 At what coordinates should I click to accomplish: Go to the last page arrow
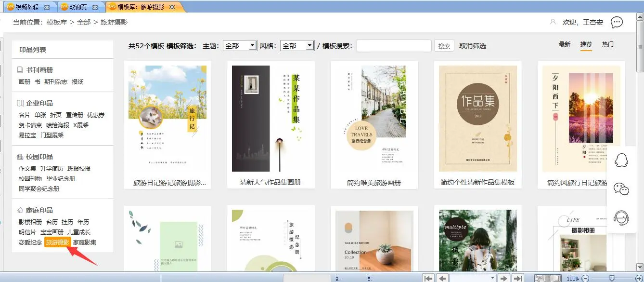coord(517,278)
